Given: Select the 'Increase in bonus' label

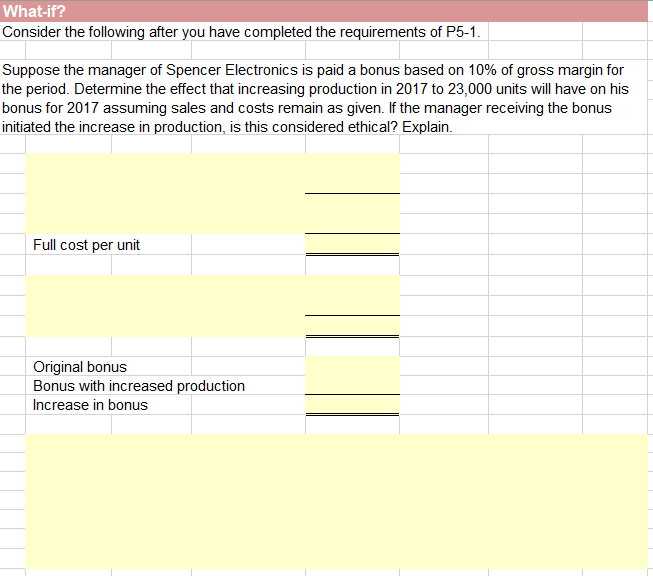Looking at the screenshot, I should pyautogui.click(x=90, y=405).
